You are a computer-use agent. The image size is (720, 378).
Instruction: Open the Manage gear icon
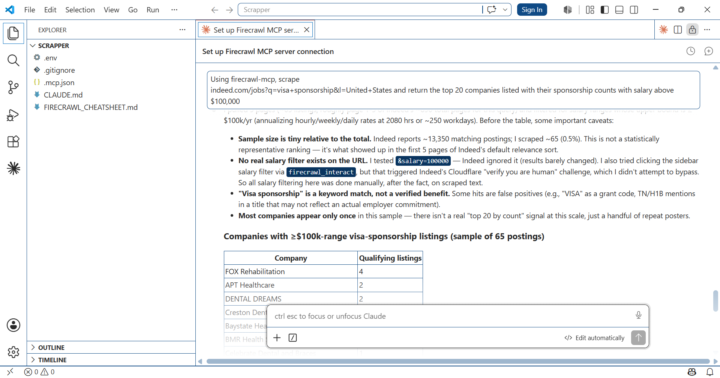(13, 352)
